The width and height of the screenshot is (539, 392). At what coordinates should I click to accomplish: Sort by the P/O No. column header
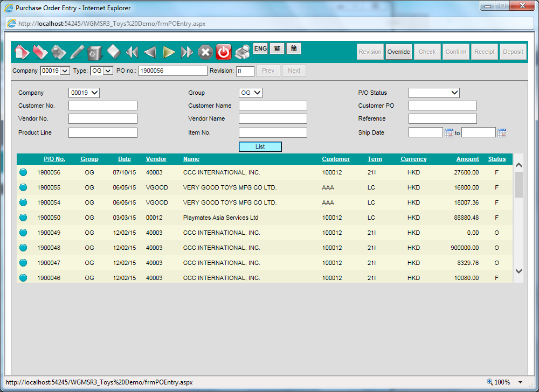click(54, 159)
